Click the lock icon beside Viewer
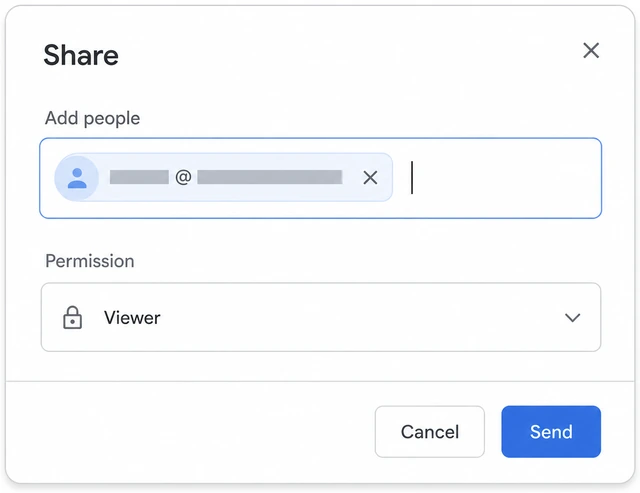The width and height of the screenshot is (640, 493). (73, 317)
